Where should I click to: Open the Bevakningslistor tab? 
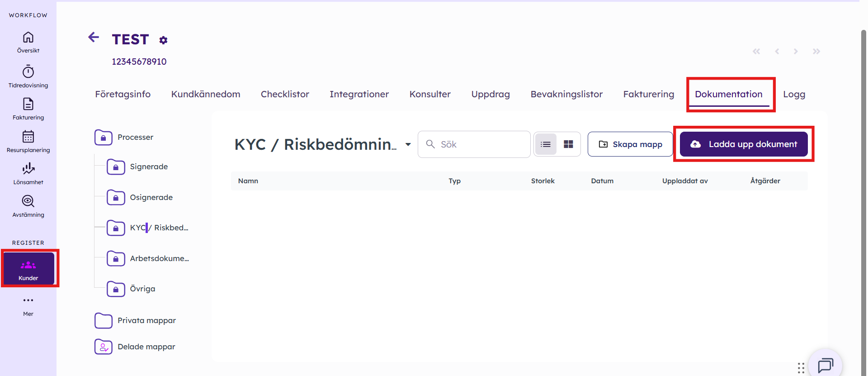tap(566, 94)
